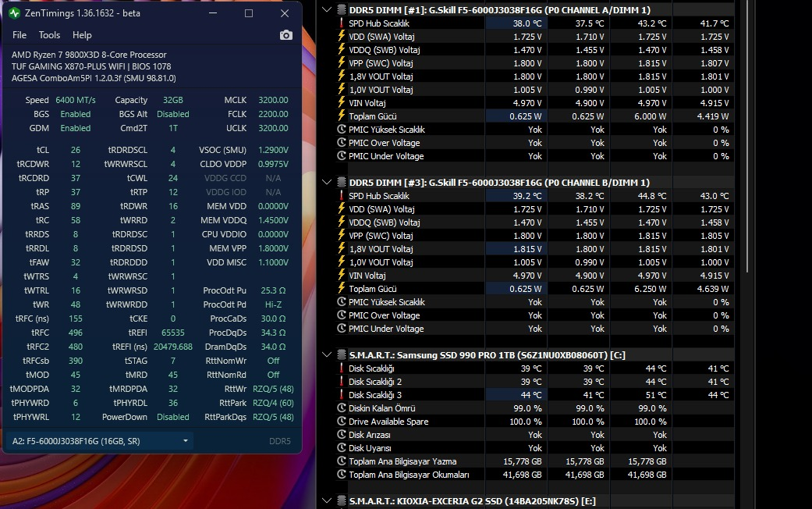This screenshot has width=812, height=509.
Task: Click the lightning icon for DIMM #1 VDD (SWA) Voltaj
Action: tap(342, 36)
